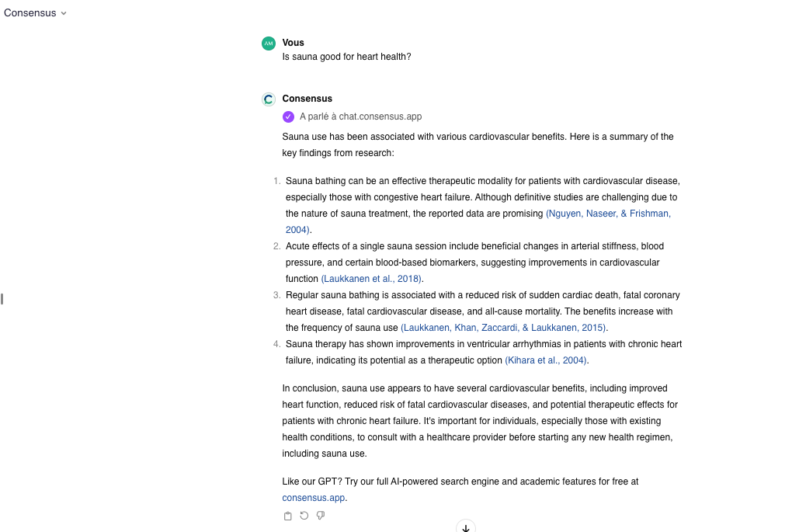This screenshot has width=806, height=532.
Task: Expand the chat.consensus.app action details
Action: coord(360,116)
